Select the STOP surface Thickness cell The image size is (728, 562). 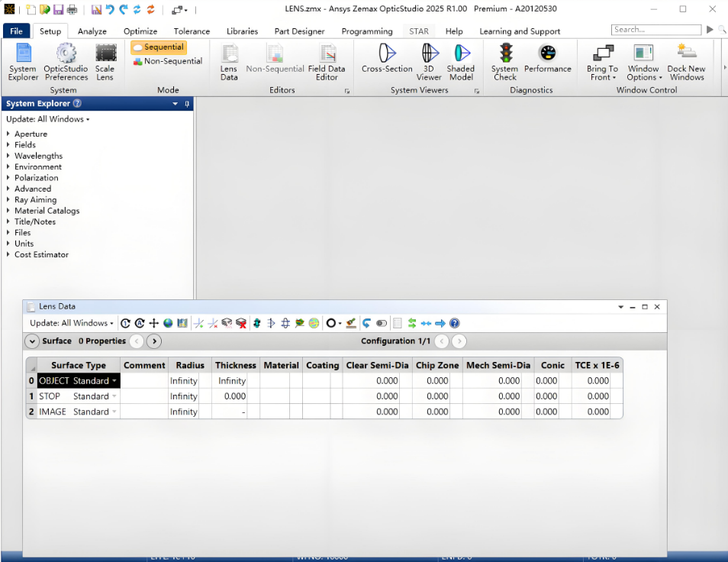(230, 396)
